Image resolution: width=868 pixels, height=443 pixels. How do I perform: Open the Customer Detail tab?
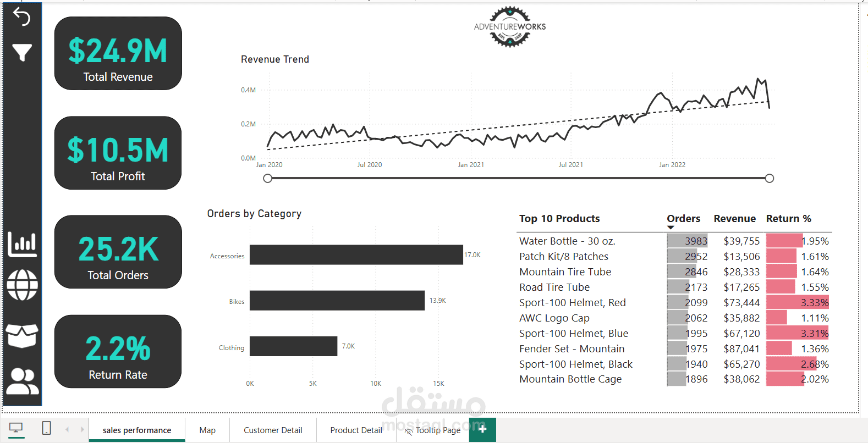[273, 430]
